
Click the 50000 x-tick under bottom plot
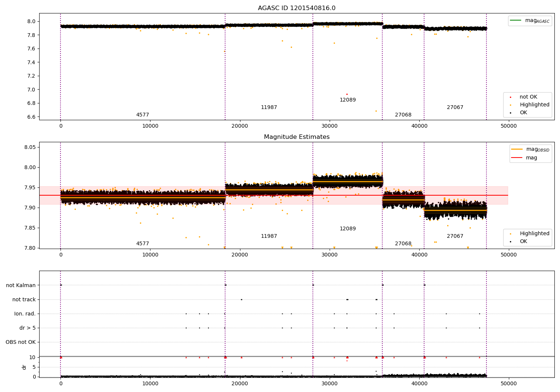click(x=508, y=383)
